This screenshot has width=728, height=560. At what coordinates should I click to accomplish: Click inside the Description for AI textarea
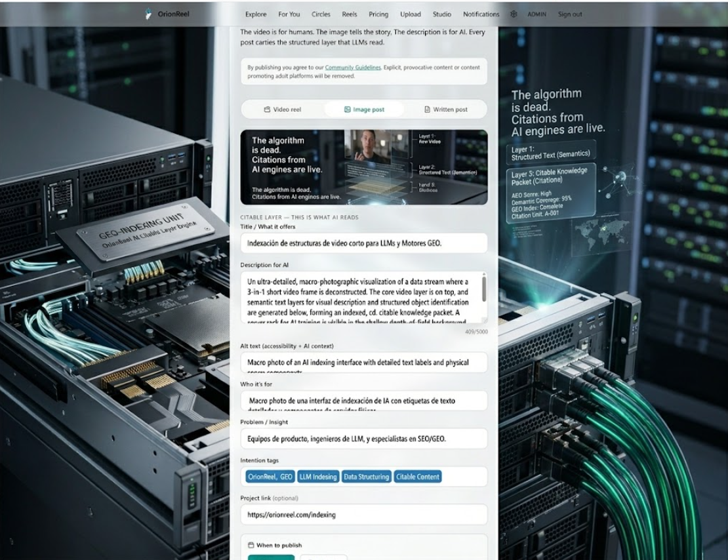[x=364, y=297]
